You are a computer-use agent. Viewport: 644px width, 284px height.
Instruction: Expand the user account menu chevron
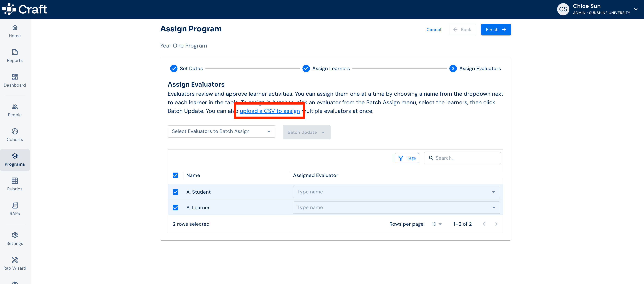point(636,9)
